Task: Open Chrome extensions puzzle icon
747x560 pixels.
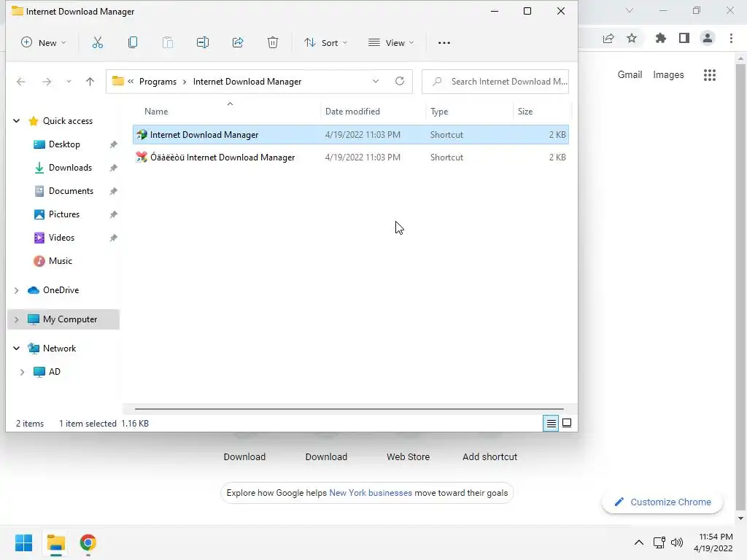Action: pos(661,38)
